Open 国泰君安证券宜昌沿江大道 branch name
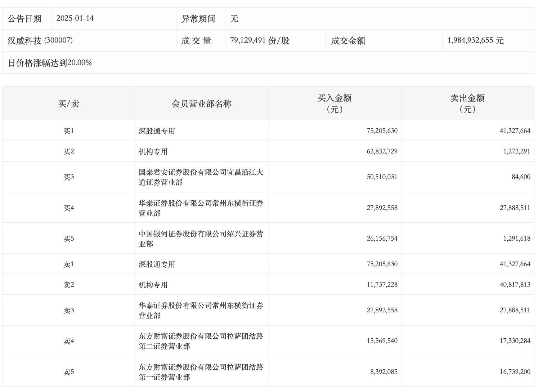This screenshot has width=538, height=392. pyautogui.click(x=201, y=177)
